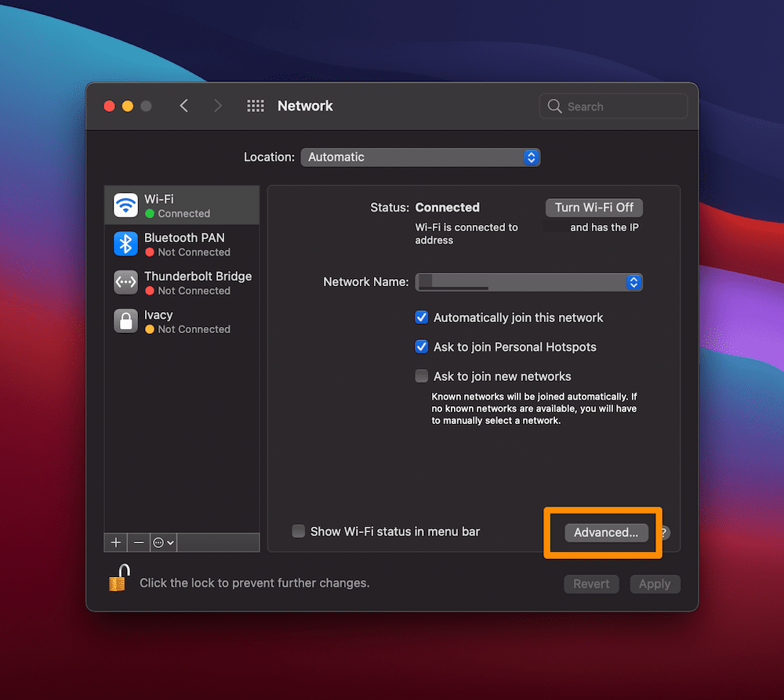
Task: Click the Connected status under Wi-Fi
Action: point(184,213)
